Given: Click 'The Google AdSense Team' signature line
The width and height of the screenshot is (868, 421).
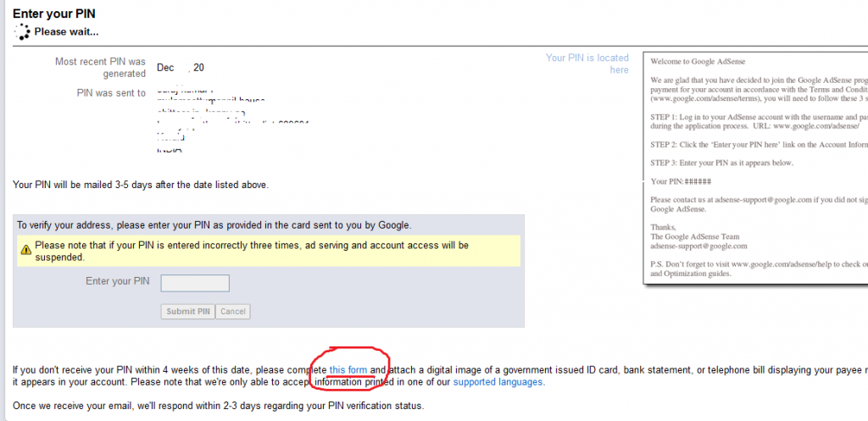Looking at the screenshot, I should tap(695, 236).
